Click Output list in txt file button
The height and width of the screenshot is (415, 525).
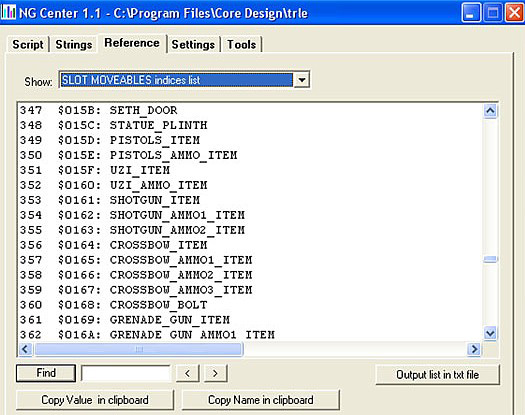(438, 375)
